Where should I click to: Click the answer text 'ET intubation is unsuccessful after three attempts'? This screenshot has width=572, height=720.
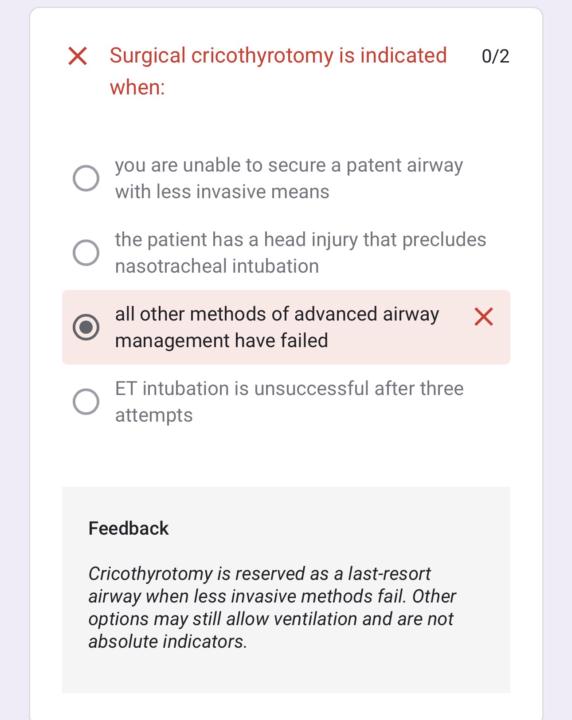click(x=289, y=402)
